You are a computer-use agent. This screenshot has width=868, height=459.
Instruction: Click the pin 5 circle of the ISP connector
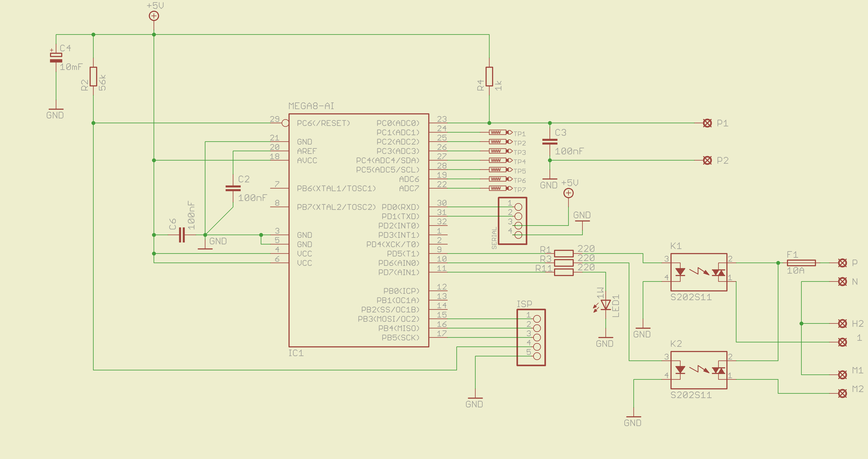point(537,356)
